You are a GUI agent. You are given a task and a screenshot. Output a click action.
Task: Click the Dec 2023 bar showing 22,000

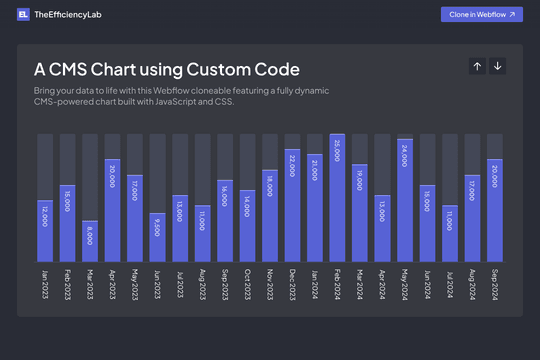[x=292, y=205]
